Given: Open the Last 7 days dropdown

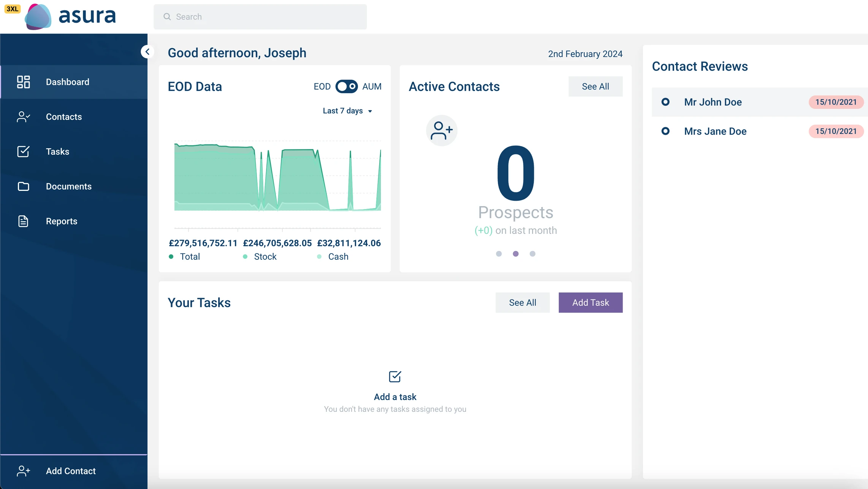Looking at the screenshot, I should coord(347,111).
